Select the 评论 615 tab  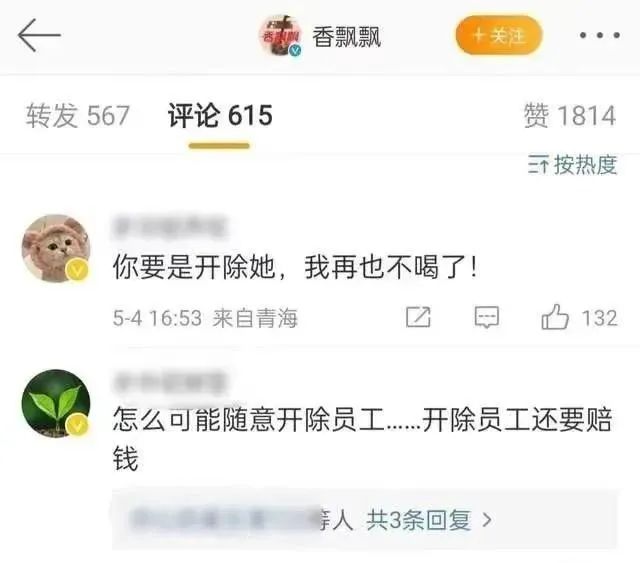[x=220, y=116]
